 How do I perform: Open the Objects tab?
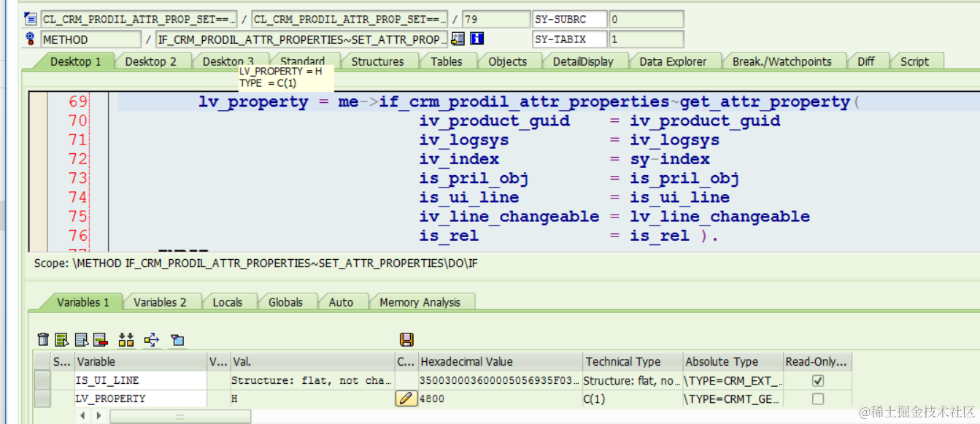508,61
